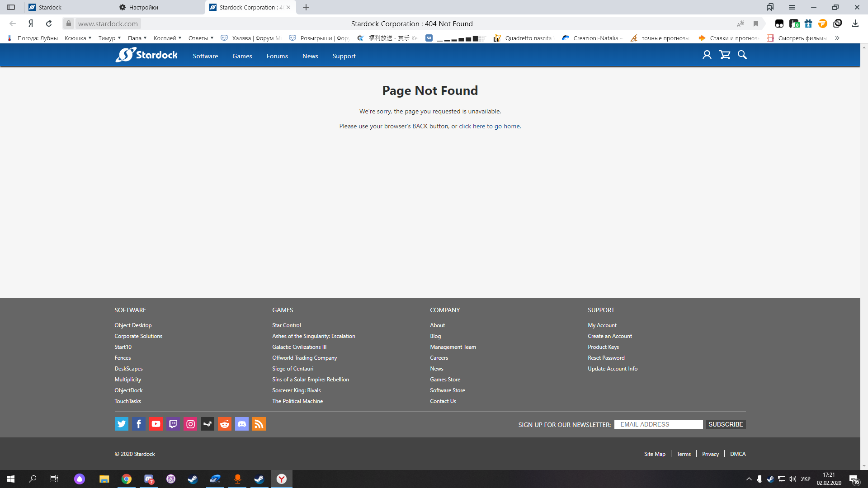Viewport: 868px width, 488px height.
Task: Show more bookmarks with the double chevron
Action: point(837,38)
